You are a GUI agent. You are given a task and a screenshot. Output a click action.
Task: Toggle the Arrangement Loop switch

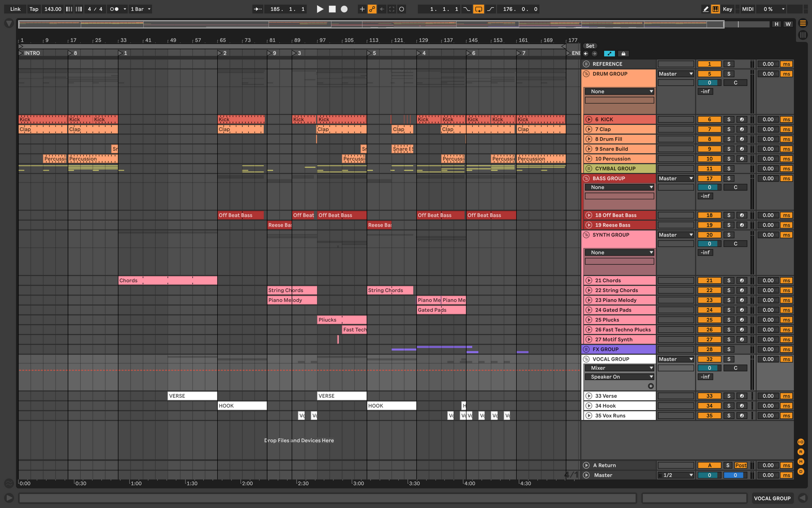[x=479, y=9]
